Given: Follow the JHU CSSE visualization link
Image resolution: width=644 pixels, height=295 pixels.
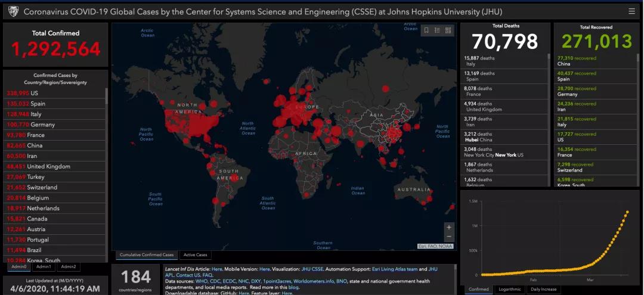Looking at the screenshot, I should (312, 269).
